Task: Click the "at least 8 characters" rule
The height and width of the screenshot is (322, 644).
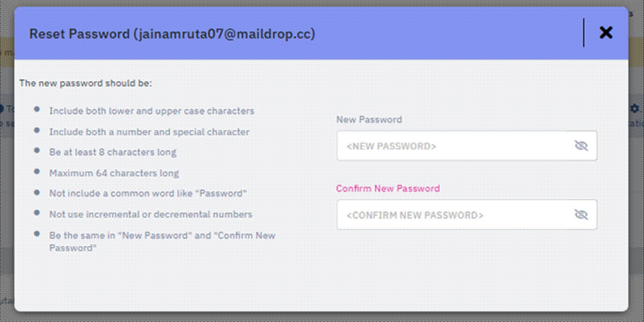Action: (113, 152)
